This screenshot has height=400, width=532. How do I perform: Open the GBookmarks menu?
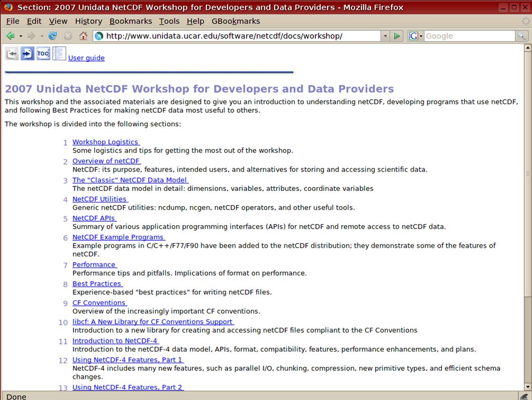pyautogui.click(x=236, y=21)
